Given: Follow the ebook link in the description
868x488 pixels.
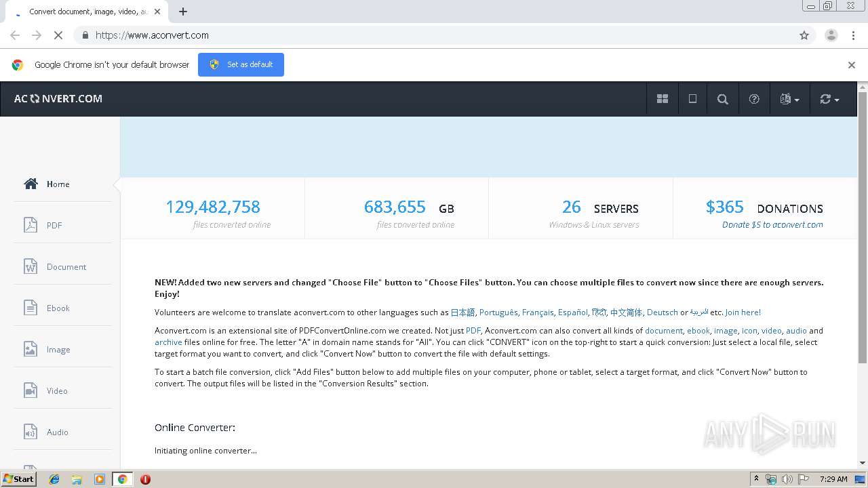Looking at the screenshot, I should (x=698, y=331).
